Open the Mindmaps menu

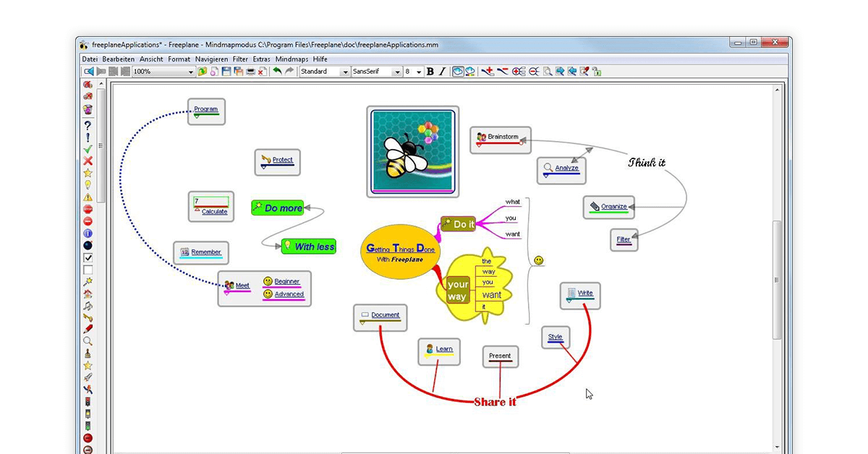tap(292, 59)
